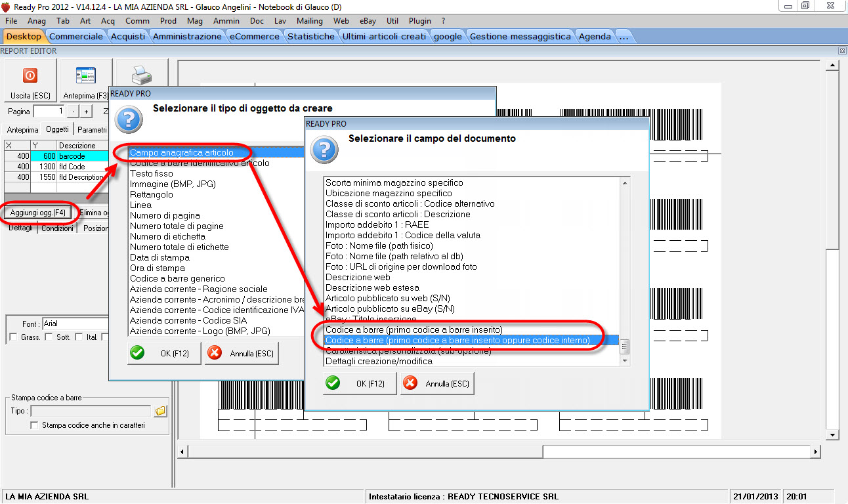This screenshot has width=848, height=504.
Task: Enable Stampa codice anche in caratteri
Action: pyautogui.click(x=35, y=425)
